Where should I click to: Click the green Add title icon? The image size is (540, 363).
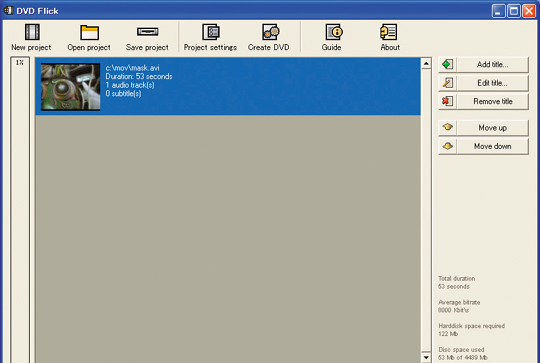click(447, 64)
